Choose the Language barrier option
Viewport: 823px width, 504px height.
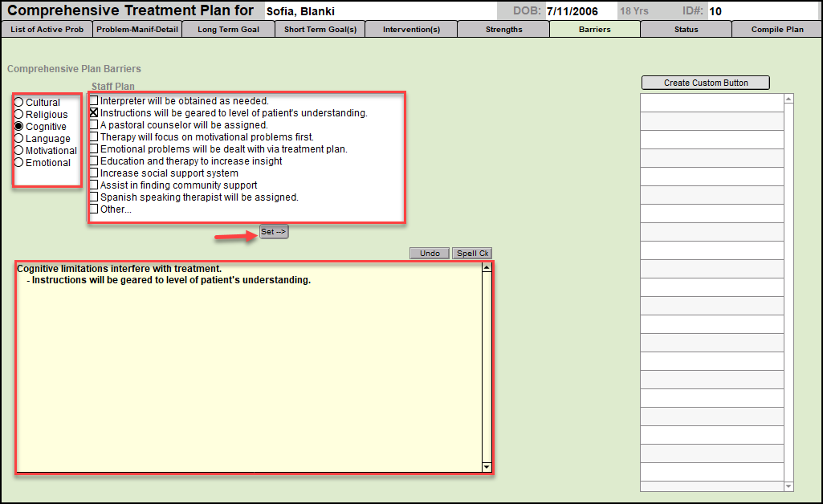(19, 139)
